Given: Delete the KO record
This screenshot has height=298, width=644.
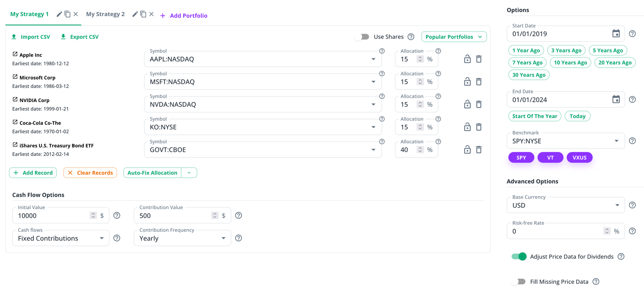Looking at the screenshot, I should pyautogui.click(x=479, y=127).
